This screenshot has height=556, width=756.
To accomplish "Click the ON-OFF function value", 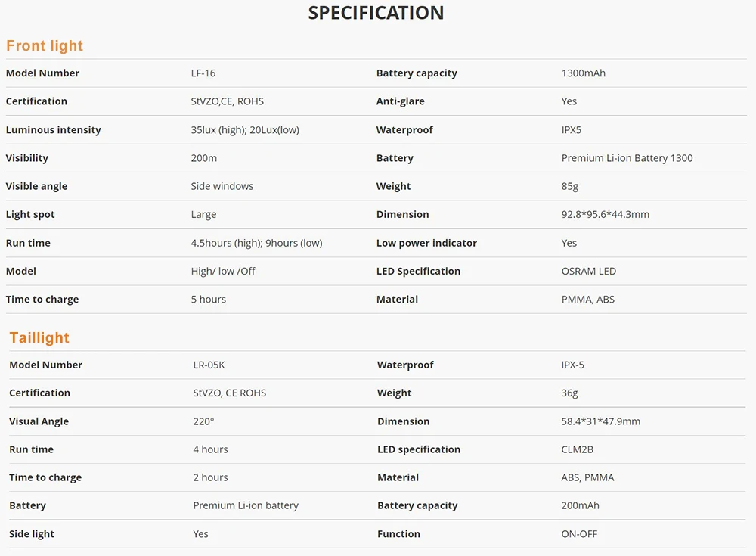I will pos(579,534).
